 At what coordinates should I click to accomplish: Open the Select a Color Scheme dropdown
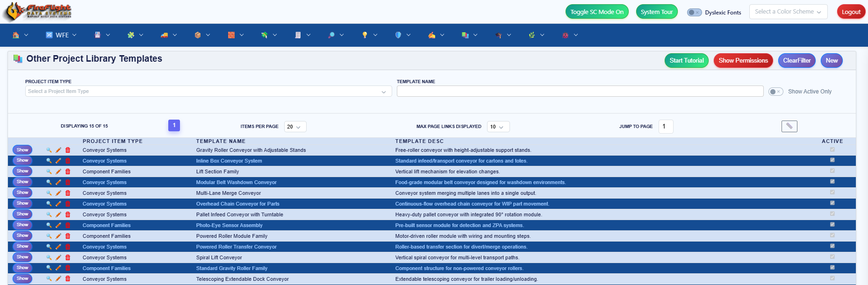tap(788, 12)
